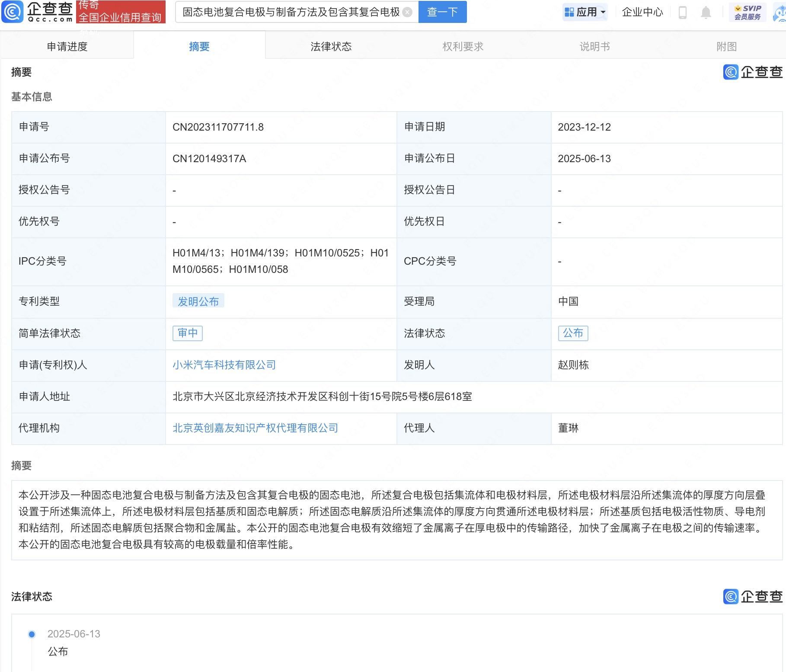Open applicant 小米汽车科技有限公司 link
Screen dimensions: 786x672
point(224,365)
